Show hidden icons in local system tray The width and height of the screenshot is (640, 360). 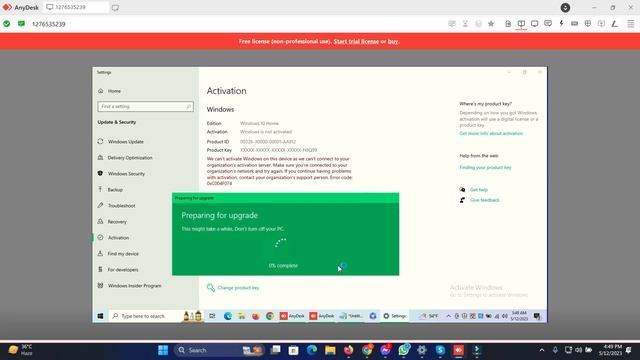pyautogui.click(x=542, y=350)
